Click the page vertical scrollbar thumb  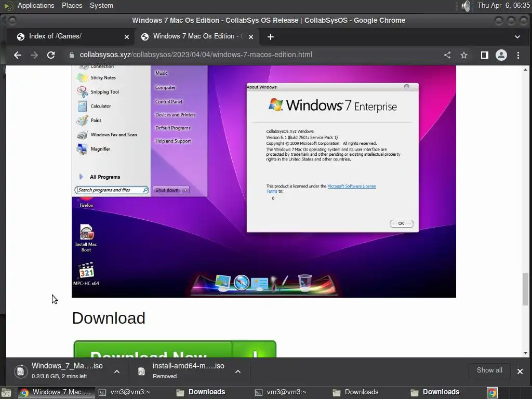pyautogui.click(x=525, y=289)
